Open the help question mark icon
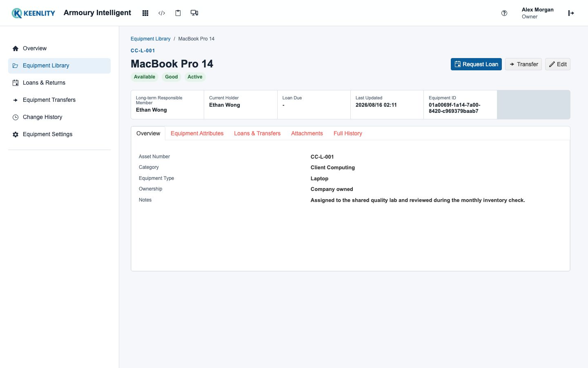This screenshot has width=588, height=368. click(x=504, y=13)
